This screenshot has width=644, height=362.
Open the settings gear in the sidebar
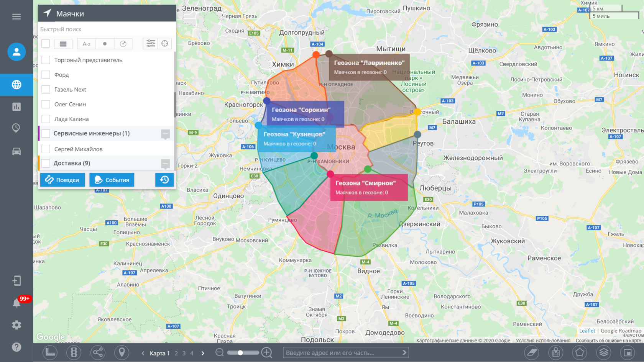tap(16, 325)
